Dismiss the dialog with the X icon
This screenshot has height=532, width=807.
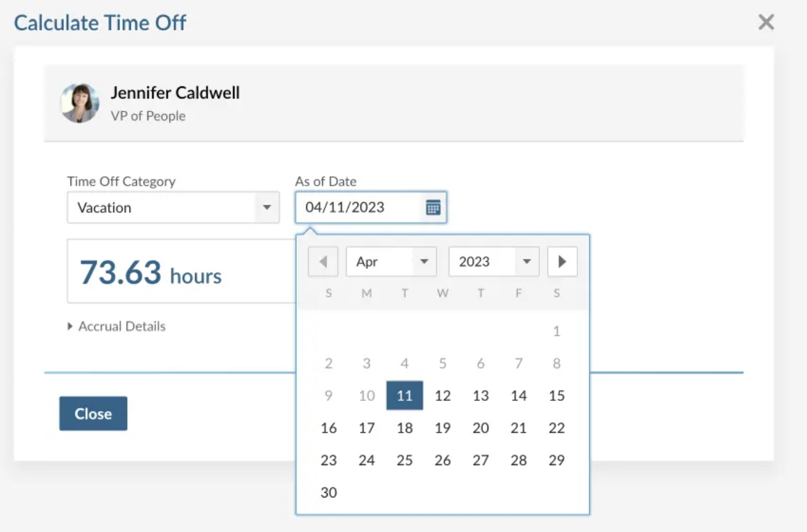click(x=766, y=22)
